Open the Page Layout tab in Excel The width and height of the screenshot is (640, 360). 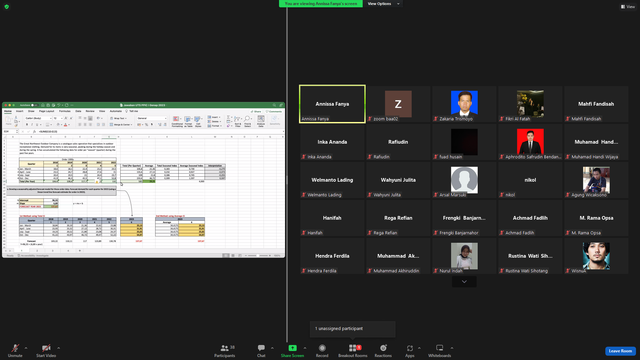coord(47,111)
